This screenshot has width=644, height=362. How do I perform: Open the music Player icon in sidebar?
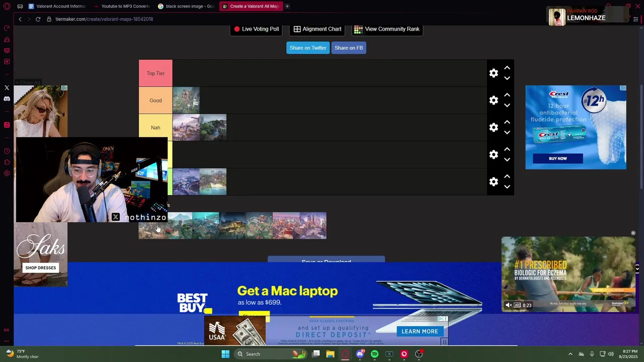(x=7, y=125)
